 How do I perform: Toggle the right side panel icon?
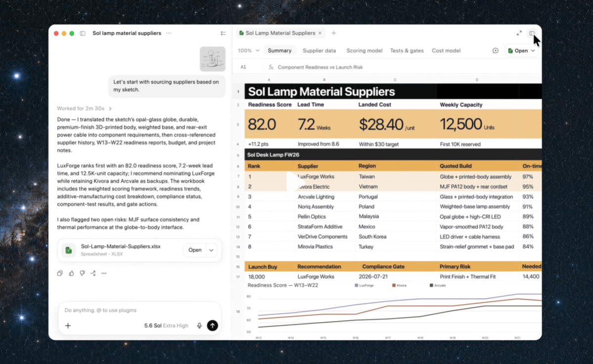pos(532,33)
